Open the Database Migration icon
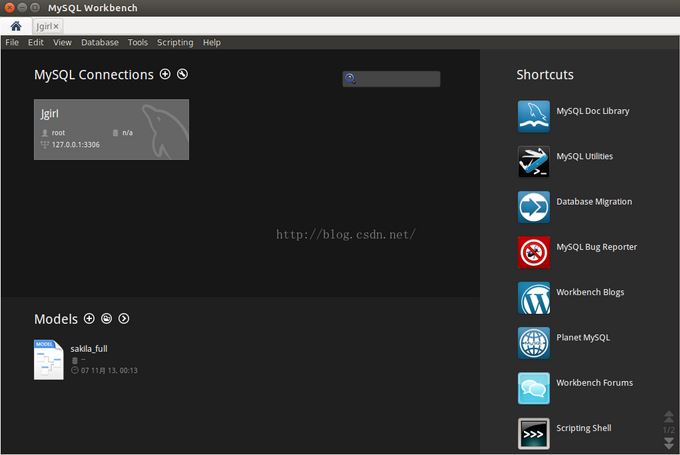The height and width of the screenshot is (455, 680). coord(533,206)
